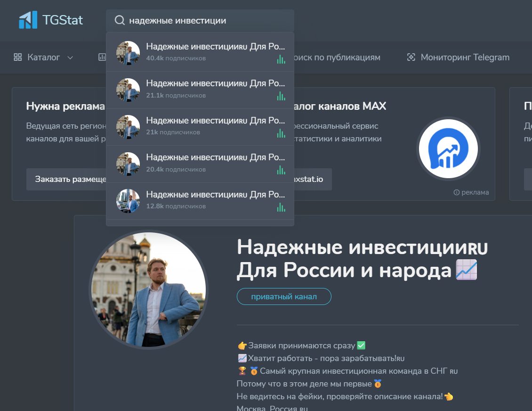The width and height of the screenshot is (532, 411).
Task: Click stats bar icon of 12.8k result
Action: 281,207
